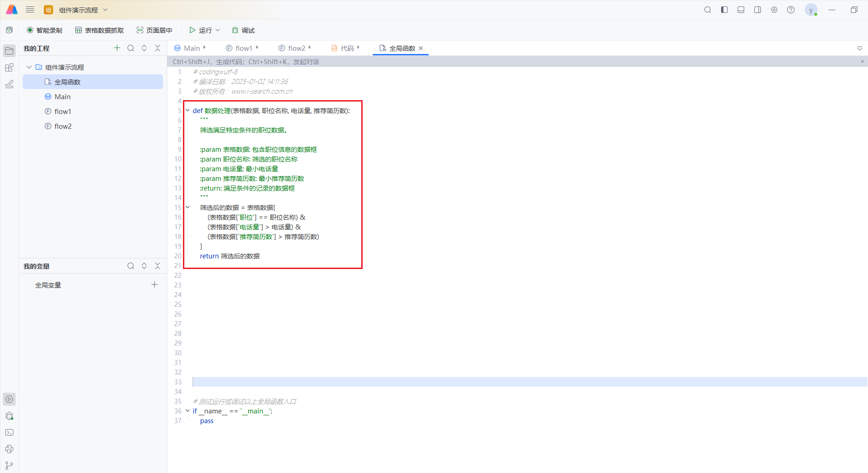Screen dimensions: 868x473
Task: Click on return 筛选后的数据 code line
Action: [x=230, y=256]
